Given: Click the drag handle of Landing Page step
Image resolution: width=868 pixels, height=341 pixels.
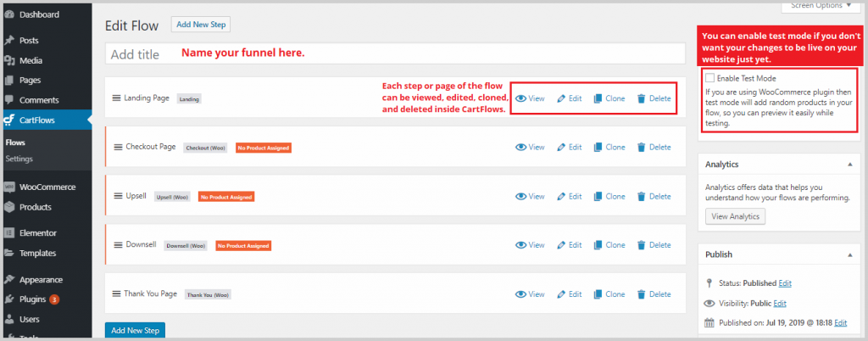Looking at the screenshot, I should tap(117, 98).
